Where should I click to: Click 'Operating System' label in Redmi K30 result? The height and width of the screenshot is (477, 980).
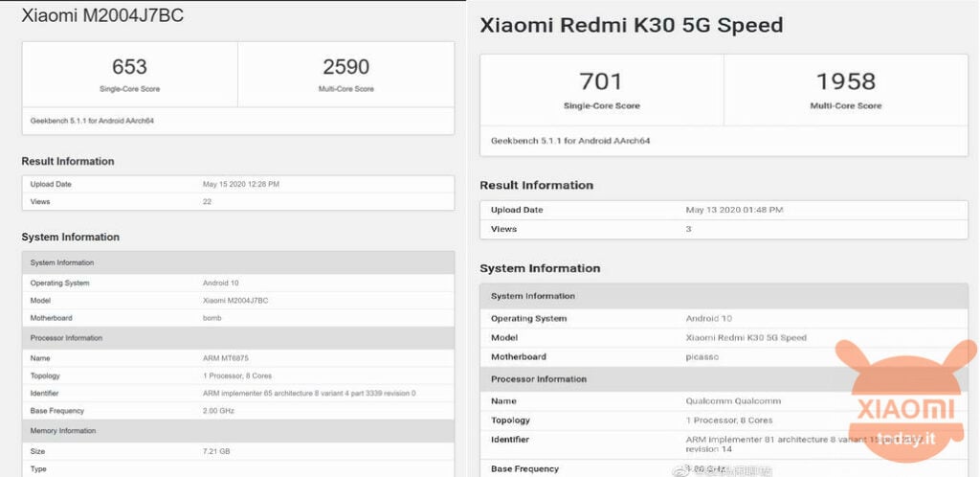pos(528,318)
